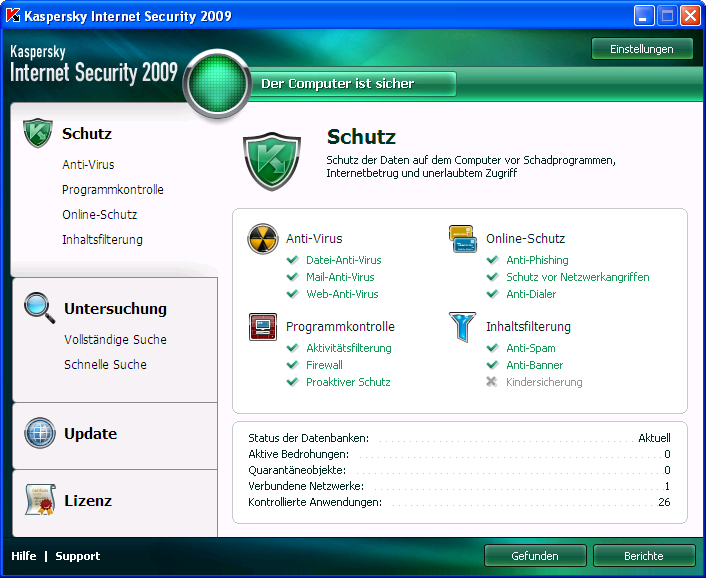Click the checkmark next to Anti-Spam
The image size is (706, 578).
point(493,348)
